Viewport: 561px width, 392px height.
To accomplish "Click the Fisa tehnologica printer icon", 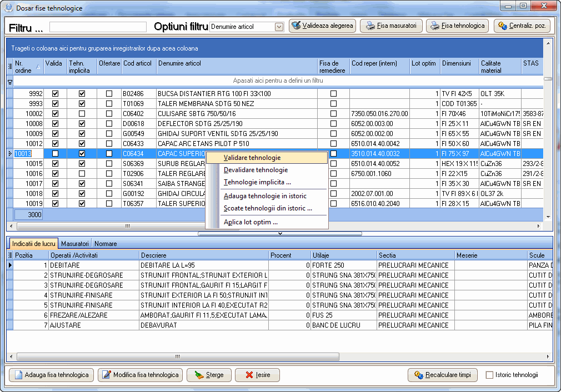I will click(435, 26).
